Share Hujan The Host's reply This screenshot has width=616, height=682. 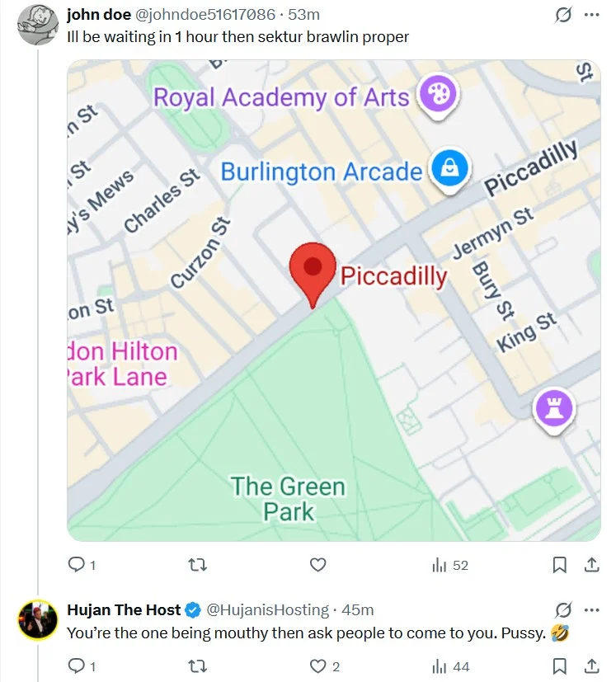coord(591,666)
